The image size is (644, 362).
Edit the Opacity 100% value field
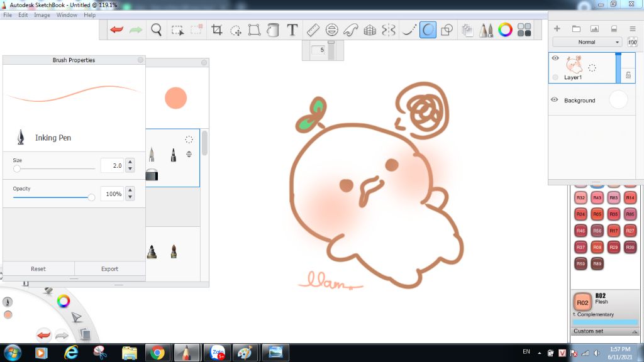click(112, 194)
